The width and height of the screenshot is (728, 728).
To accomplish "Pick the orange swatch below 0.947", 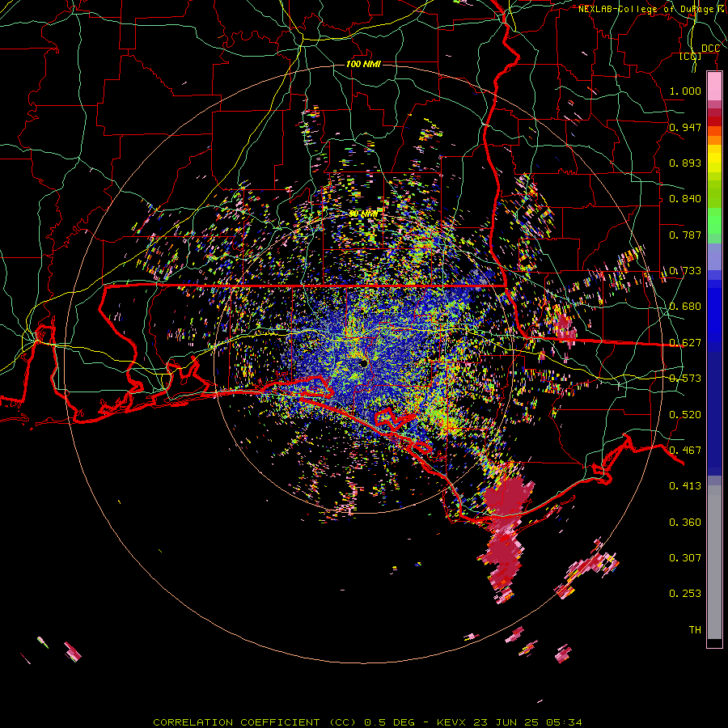I will pyautogui.click(x=714, y=140).
